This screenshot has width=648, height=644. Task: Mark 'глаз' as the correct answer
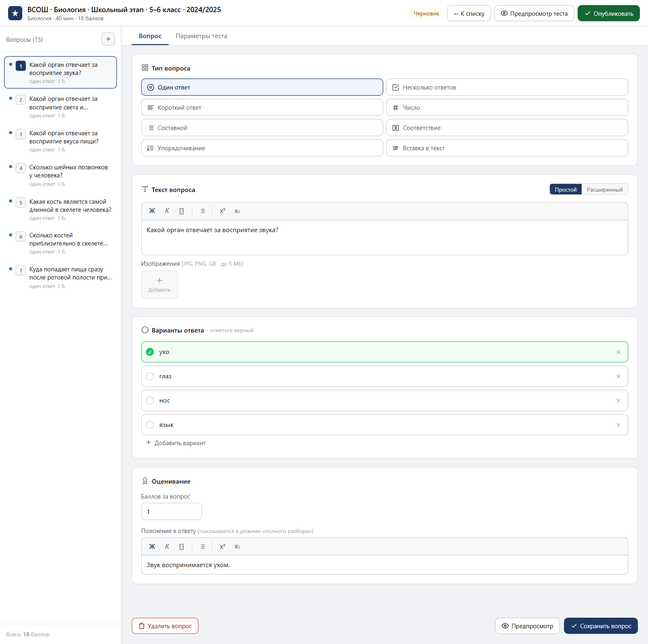pos(150,376)
